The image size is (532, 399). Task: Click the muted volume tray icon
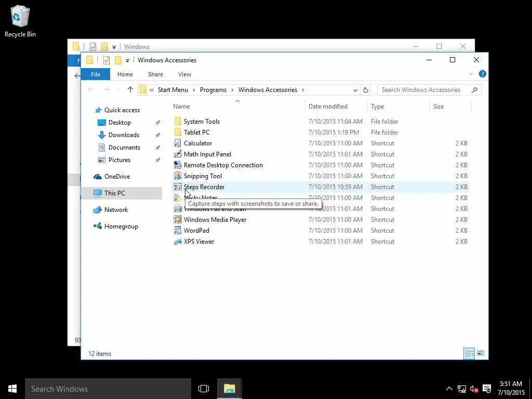[474, 389]
